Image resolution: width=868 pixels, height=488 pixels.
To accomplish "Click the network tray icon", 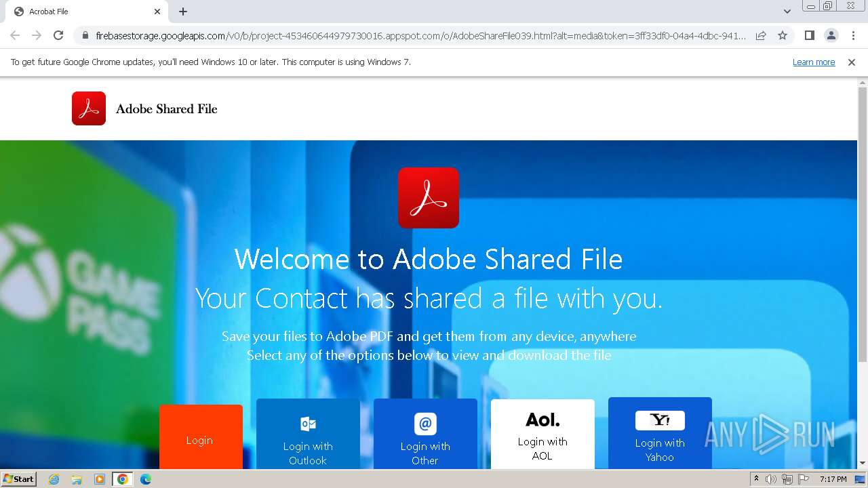I will pyautogui.click(x=787, y=479).
